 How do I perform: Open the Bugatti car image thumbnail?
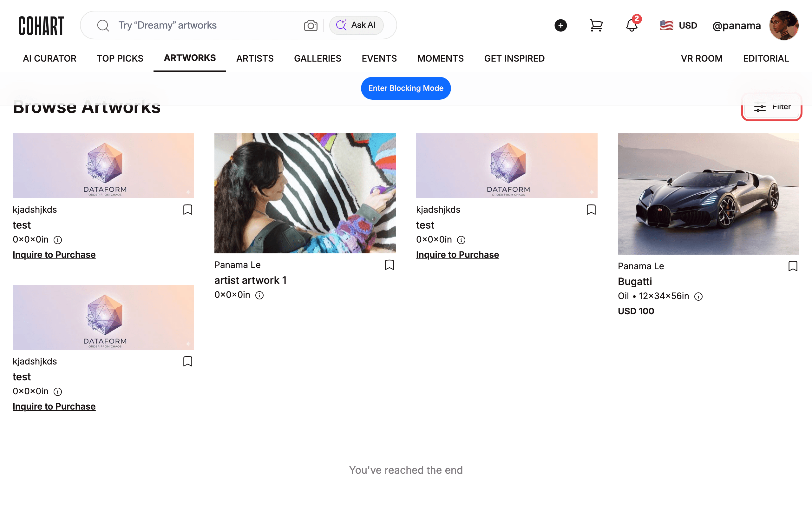[708, 194]
